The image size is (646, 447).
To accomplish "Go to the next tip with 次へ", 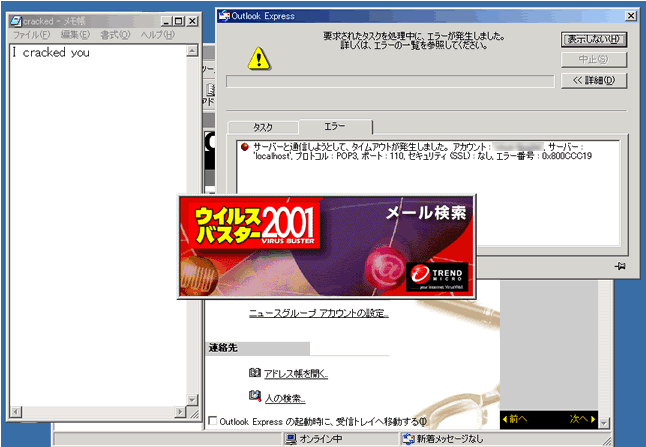I will point(582,419).
